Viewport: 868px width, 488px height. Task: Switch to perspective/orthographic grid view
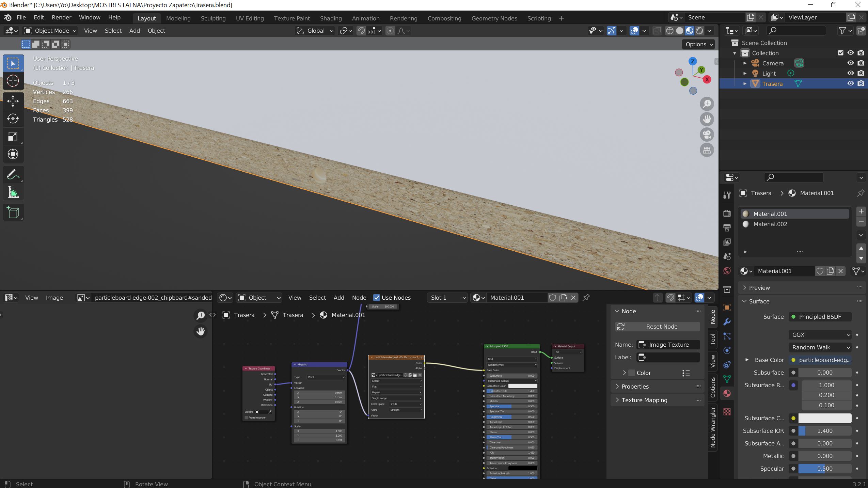(x=707, y=150)
